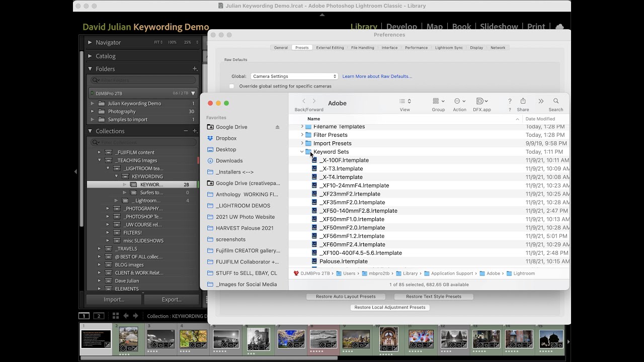Switch to Lightroom grid view icon
The width and height of the screenshot is (644, 362).
coord(115,316)
